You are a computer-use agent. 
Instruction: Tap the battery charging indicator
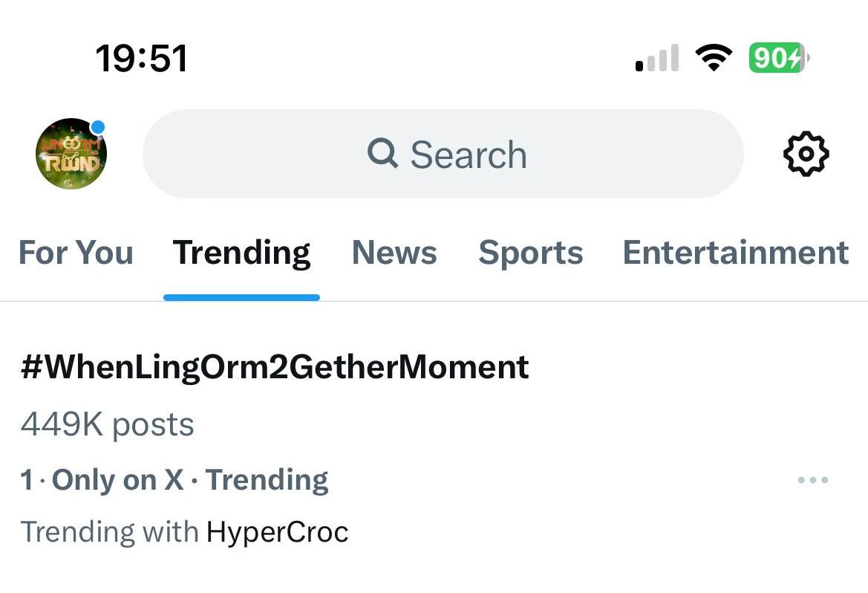coord(778,58)
